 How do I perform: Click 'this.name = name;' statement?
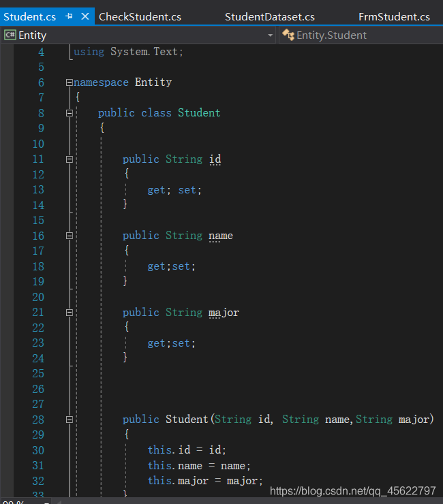pos(199,465)
